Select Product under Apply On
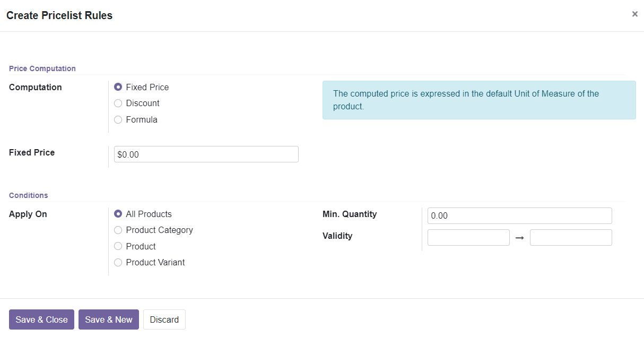 118,246
